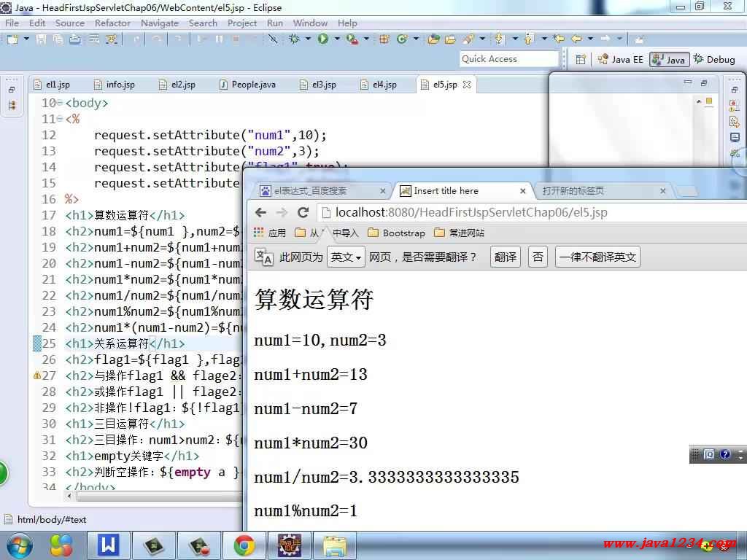Open the Refactor menu
Viewport: 747px width, 560px height.
click(112, 23)
